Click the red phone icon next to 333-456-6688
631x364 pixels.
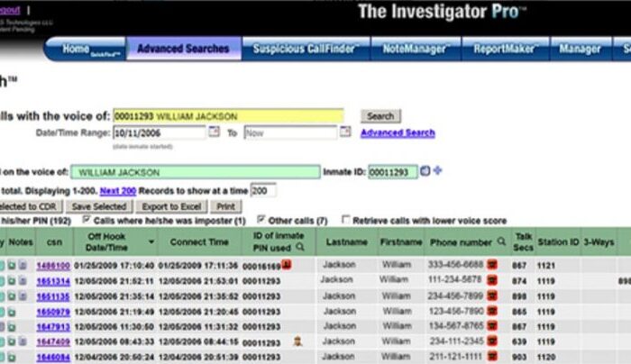pyautogui.click(x=492, y=265)
